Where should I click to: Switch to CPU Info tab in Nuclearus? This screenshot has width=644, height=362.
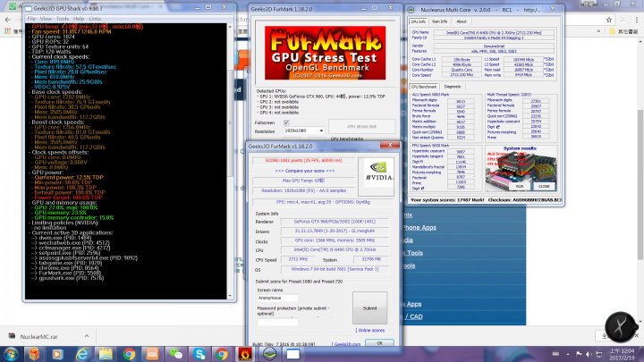tap(418, 21)
